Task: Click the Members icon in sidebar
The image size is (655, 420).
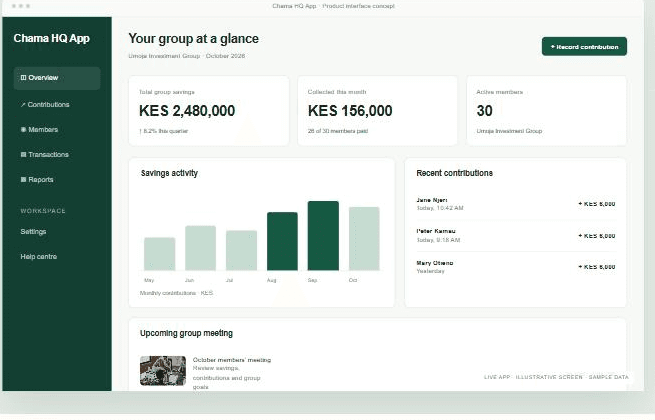Action: pos(23,130)
